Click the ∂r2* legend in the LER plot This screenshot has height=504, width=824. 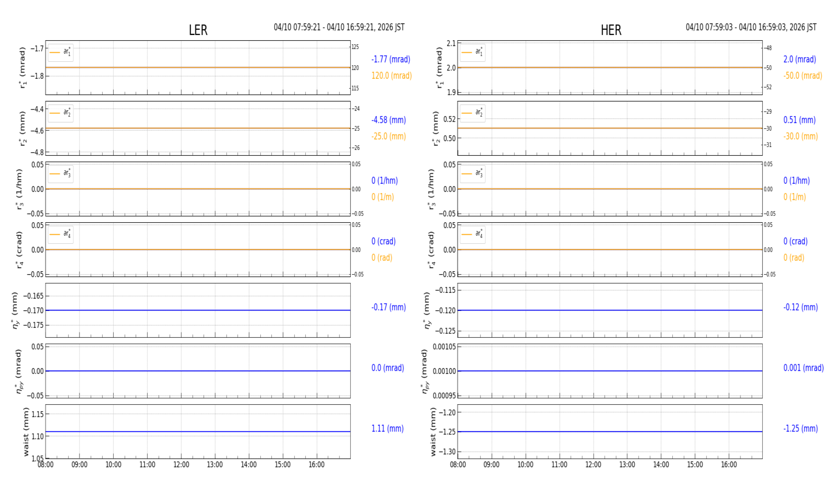[x=61, y=113]
